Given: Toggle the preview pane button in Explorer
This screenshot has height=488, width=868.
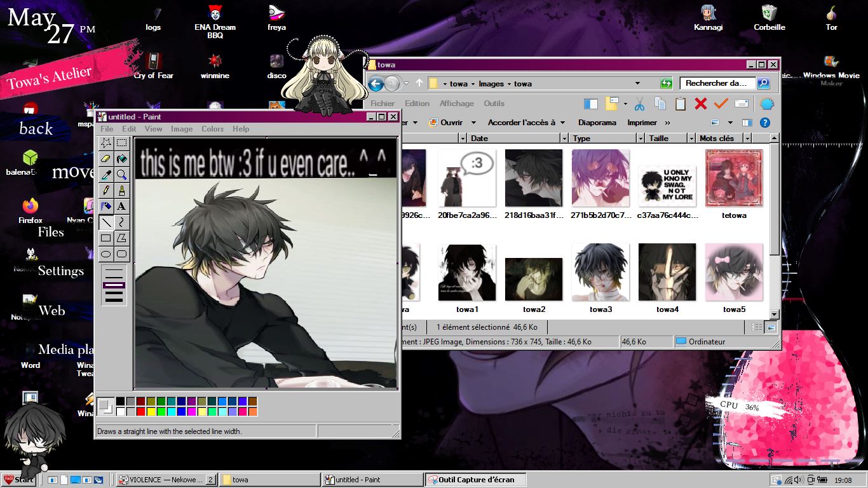Looking at the screenshot, I should click(x=747, y=123).
